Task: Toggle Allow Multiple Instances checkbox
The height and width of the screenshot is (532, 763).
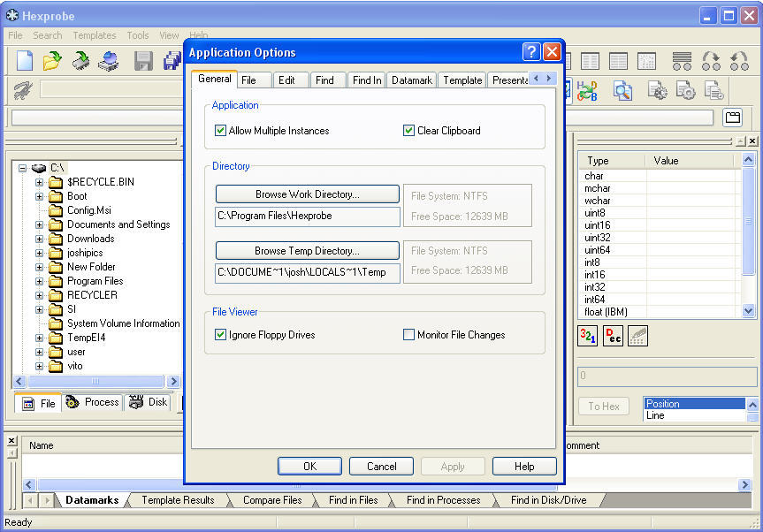Action: (x=220, y=130)
